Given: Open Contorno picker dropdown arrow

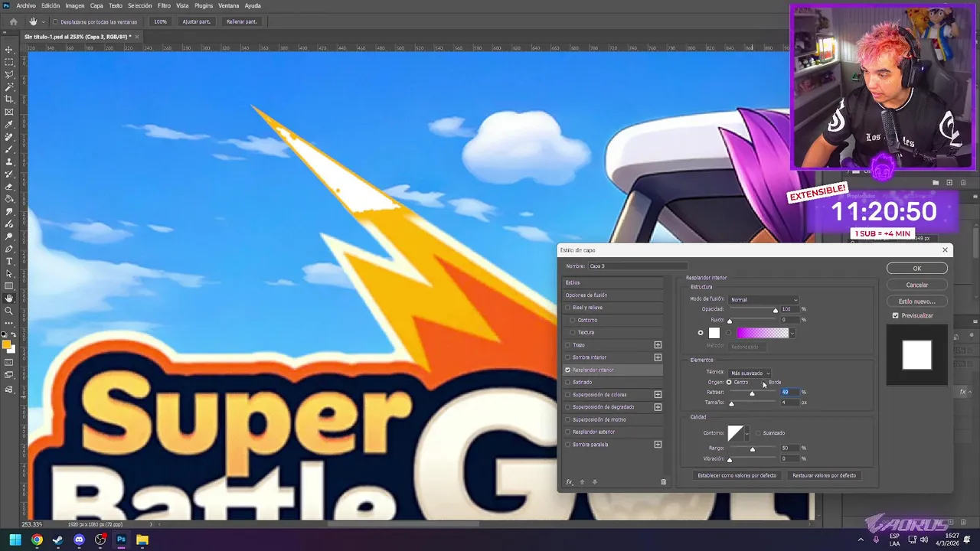Looking at the screenshot, I should [747, 433].
